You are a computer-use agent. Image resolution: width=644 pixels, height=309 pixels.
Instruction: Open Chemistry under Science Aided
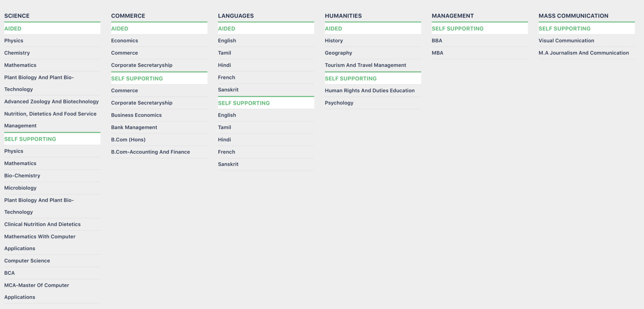17,53
